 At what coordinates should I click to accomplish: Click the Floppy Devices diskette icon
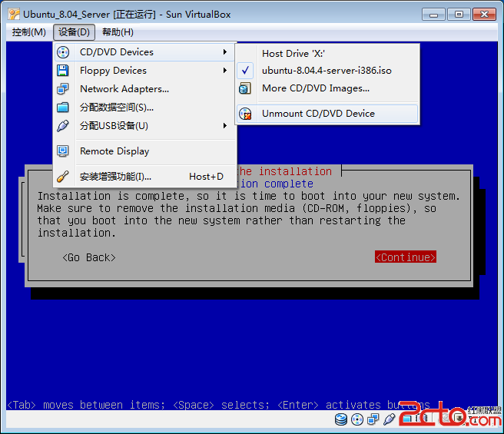(63, 71)
